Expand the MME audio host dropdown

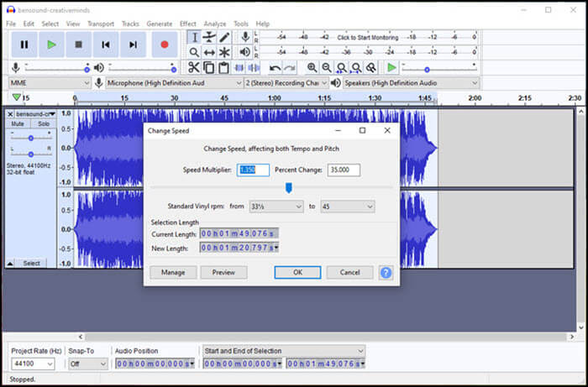(x=49, y=83)
